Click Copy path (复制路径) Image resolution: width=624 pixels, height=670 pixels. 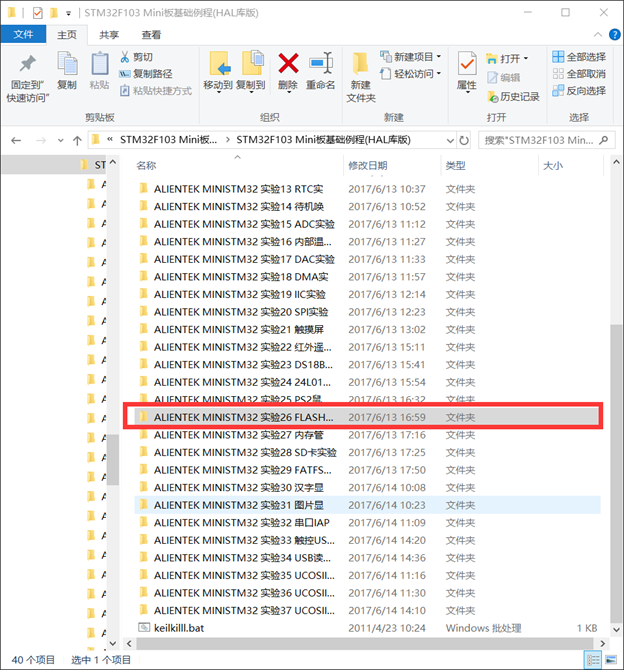[146, 73]
